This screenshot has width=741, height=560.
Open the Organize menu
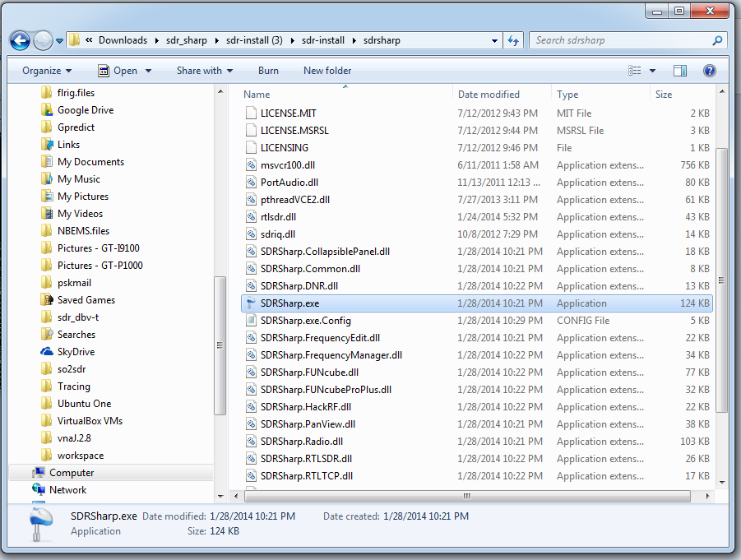(47, 71)
